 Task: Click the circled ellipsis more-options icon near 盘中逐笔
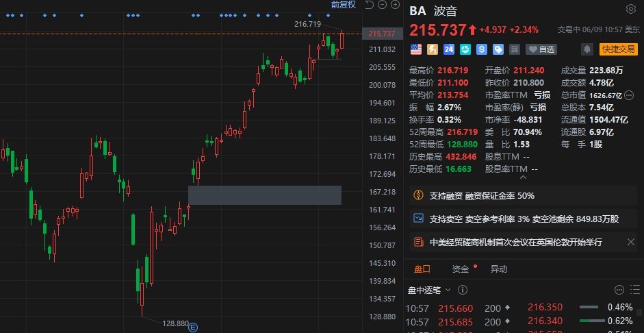pyautogui.click(x=619, y=290)
